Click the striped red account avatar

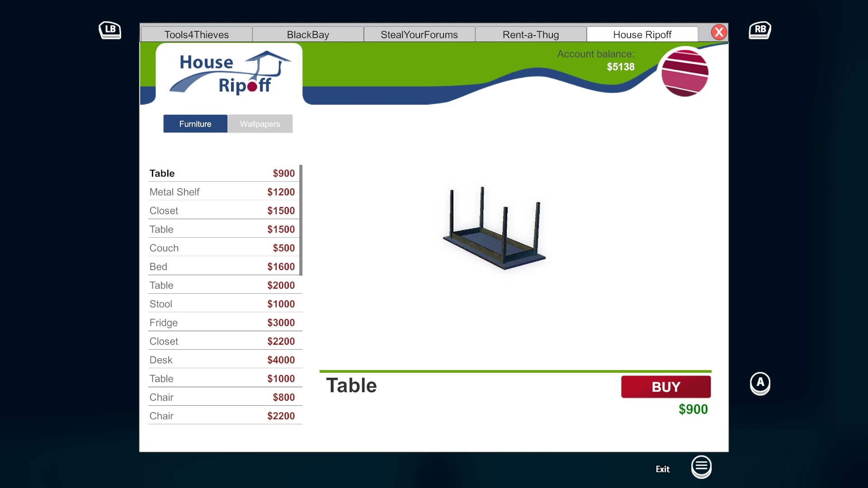[684, 73]
